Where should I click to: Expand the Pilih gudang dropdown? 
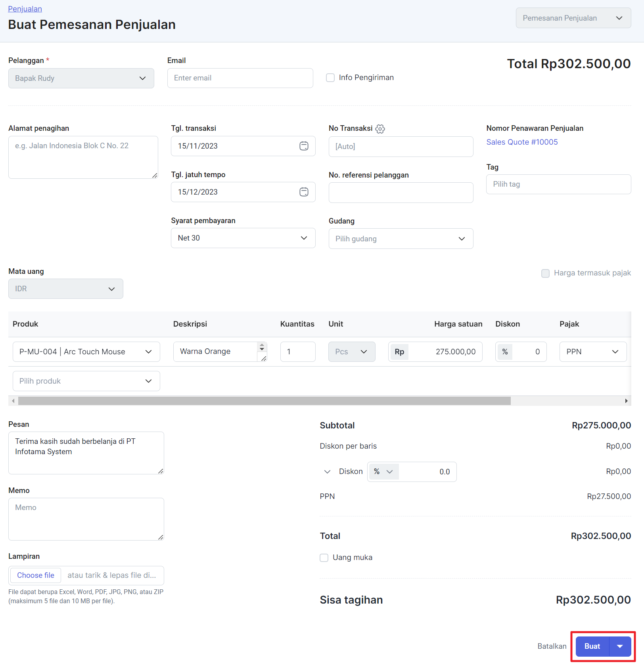click(401, 239)
